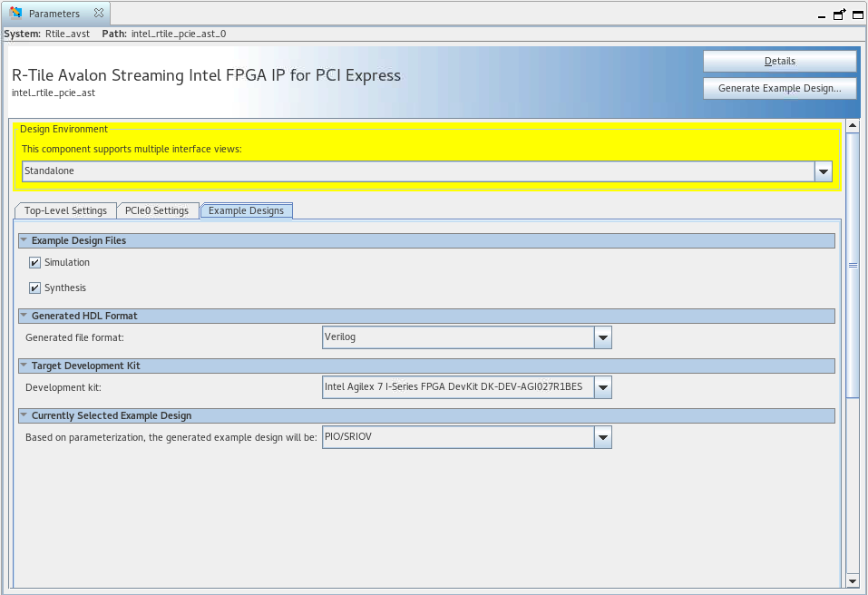Open the Details button
The height and width of the screenshot is (595, 868).
point(779,62)
